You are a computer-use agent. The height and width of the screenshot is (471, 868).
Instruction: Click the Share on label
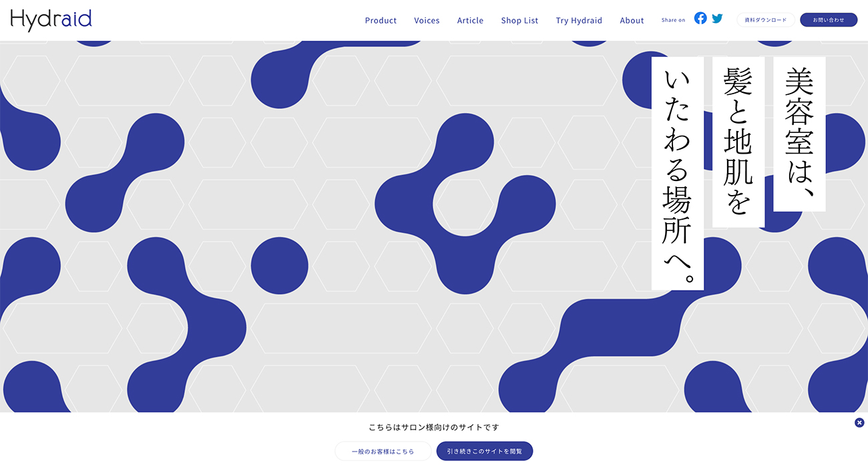pyautogui.click(x=673, y=20)
